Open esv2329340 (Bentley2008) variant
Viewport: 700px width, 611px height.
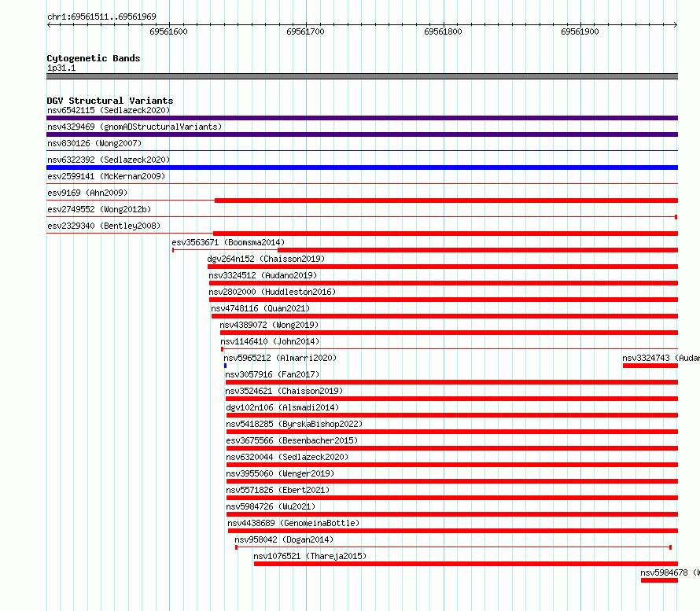tap(104, 226)
